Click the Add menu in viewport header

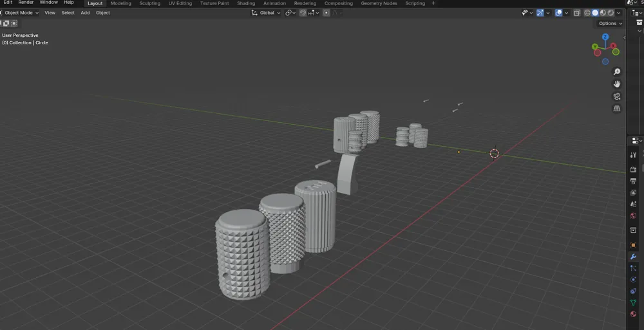85,13
